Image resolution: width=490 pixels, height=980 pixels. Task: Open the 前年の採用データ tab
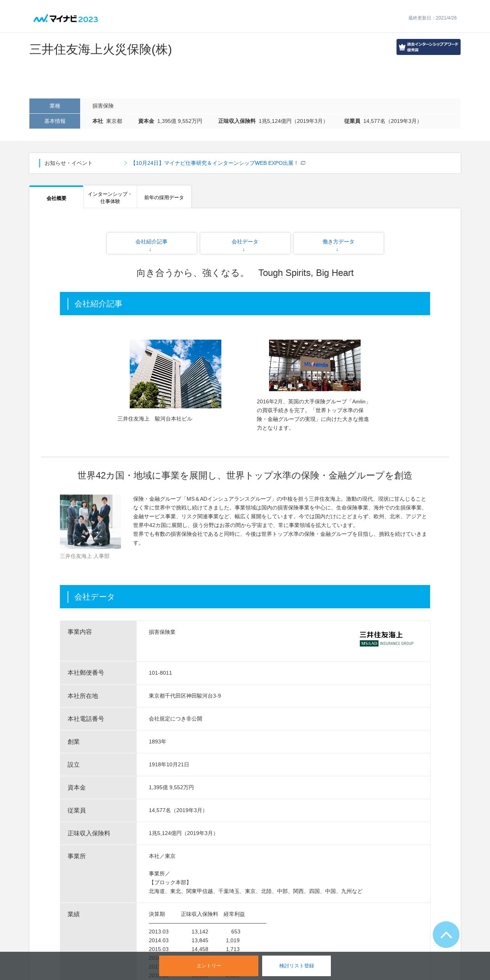coord(164,197)
